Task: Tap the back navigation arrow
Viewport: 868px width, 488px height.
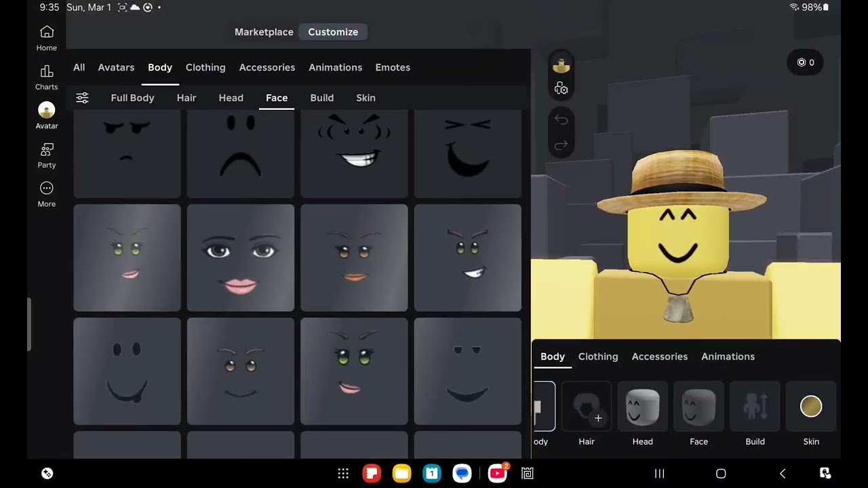Action: click(783, 474)
